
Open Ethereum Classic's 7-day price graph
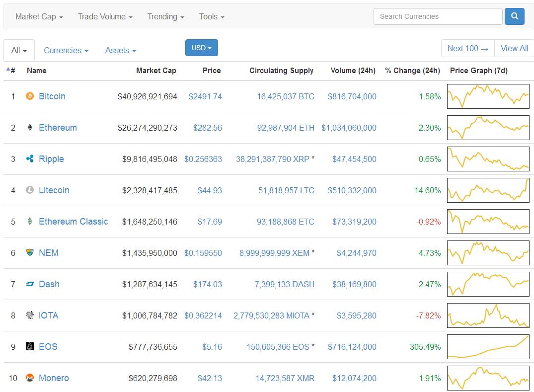[x=488, y=222]
